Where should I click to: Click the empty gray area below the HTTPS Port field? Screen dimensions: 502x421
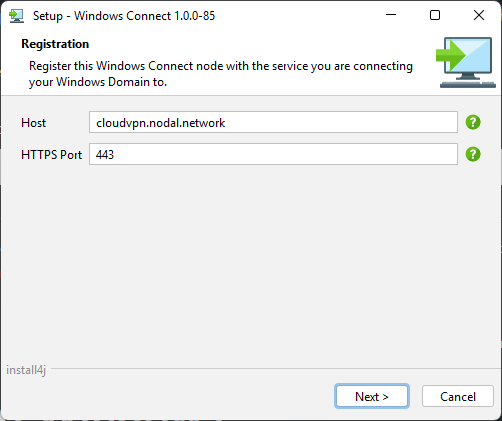click(250, 260)
